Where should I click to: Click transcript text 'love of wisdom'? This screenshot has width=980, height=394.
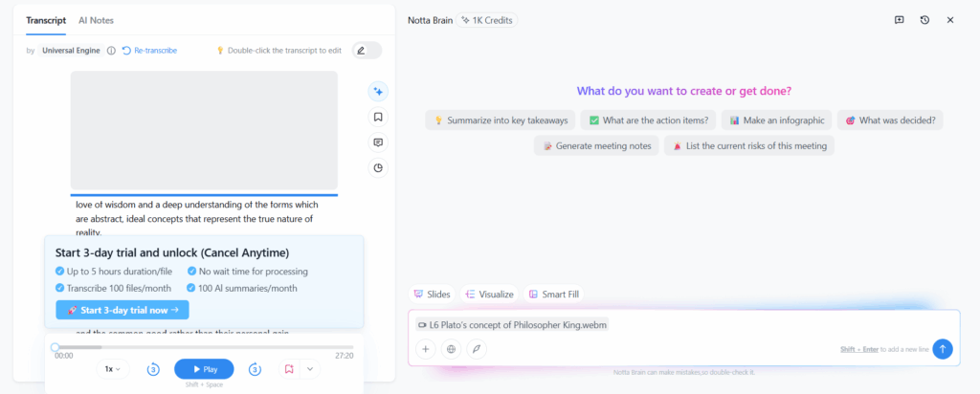pyautogui.click(x=105, y=205)
